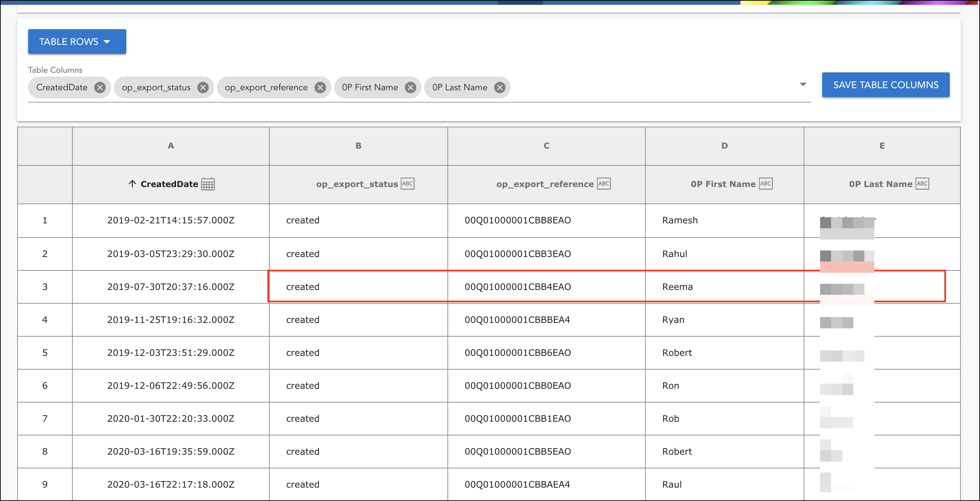
Task: Click first name Ron
Action: tap(670, 386)
